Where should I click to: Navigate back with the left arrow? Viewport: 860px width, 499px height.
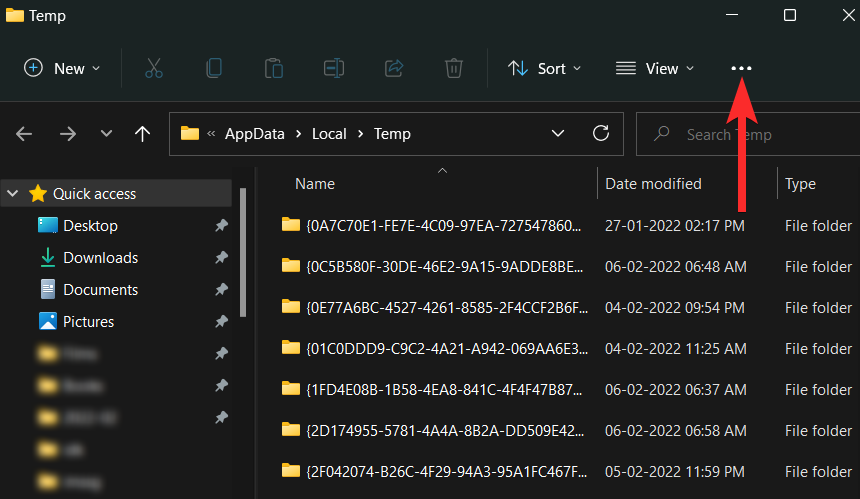coord(24,134)
